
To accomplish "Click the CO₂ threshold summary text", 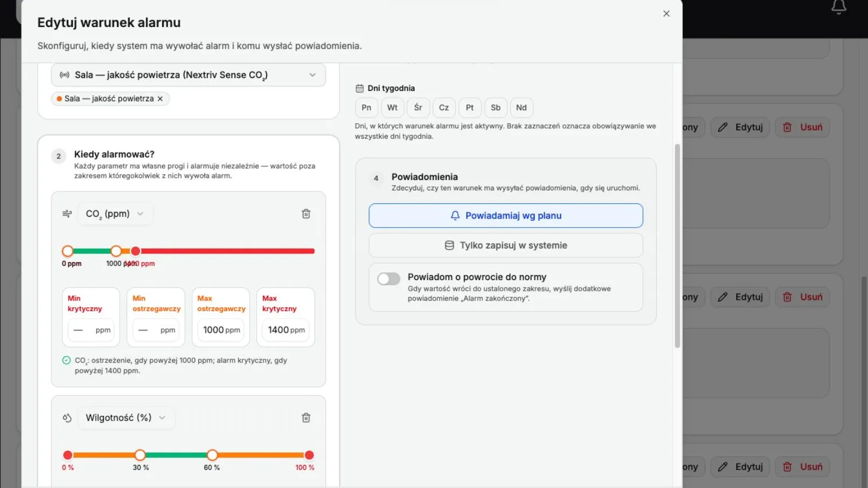I will pyautogui.click(x=181, y=365).
